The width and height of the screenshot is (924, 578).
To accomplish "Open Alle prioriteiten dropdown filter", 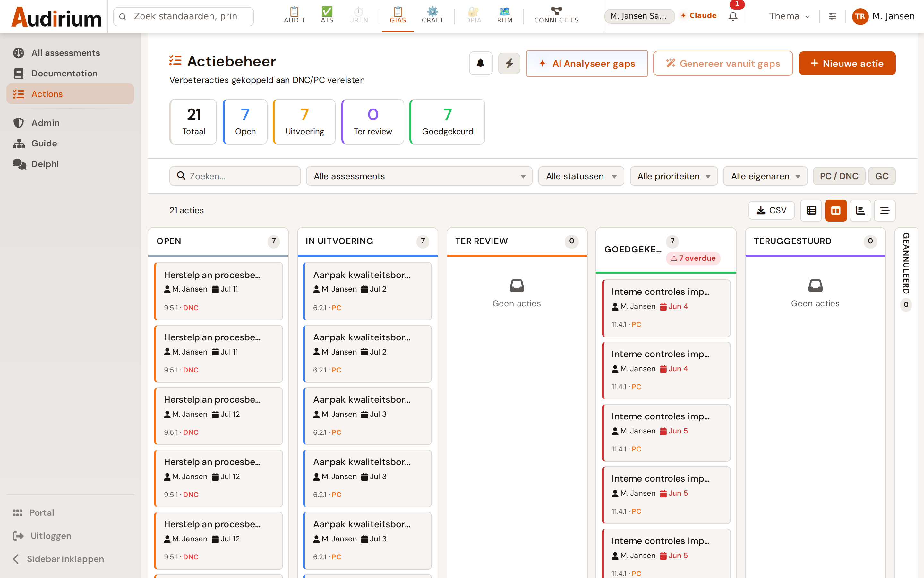I will (673, 176).
